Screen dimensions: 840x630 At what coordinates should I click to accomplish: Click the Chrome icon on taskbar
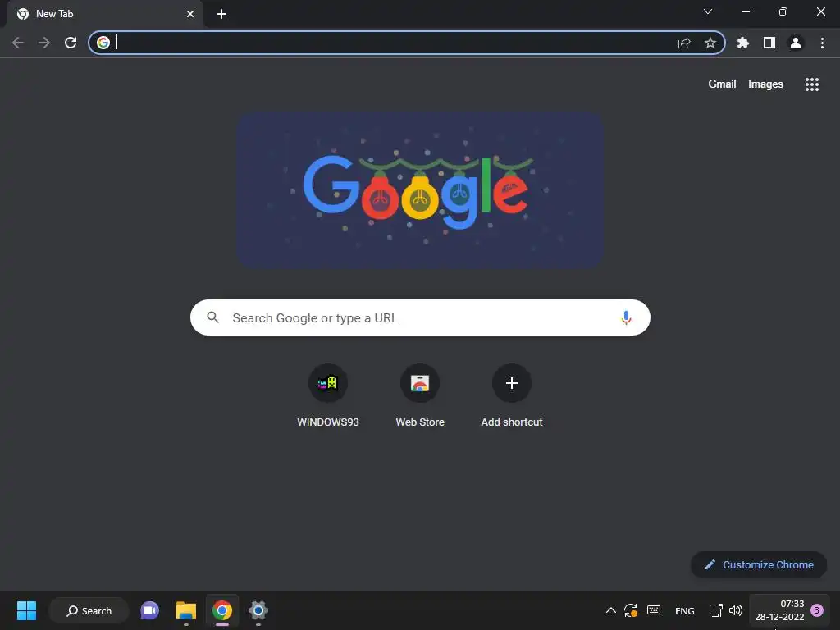click(222, 610)
